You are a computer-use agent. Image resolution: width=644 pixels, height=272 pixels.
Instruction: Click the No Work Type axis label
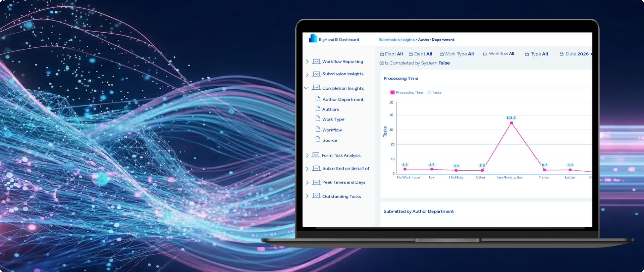click(x=408, y=177)
